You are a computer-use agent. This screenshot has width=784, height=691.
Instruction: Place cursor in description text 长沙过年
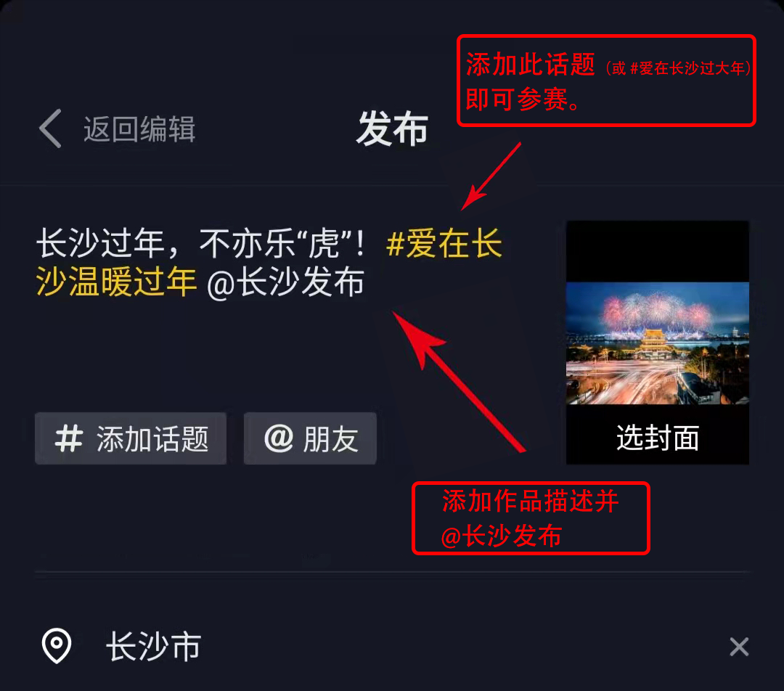(100, 243)
